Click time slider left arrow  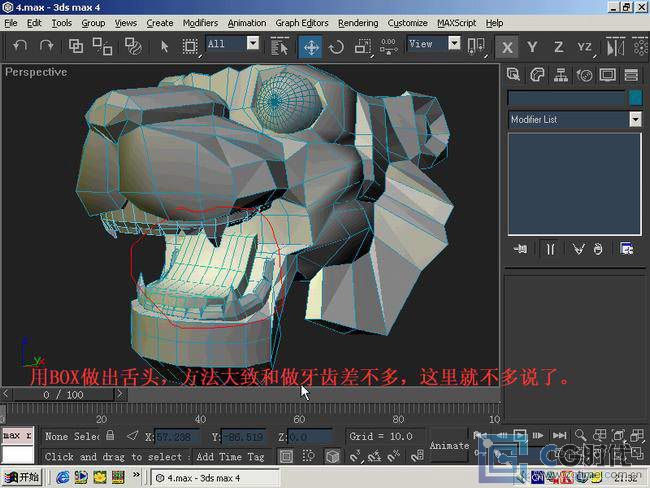click(6, 393)
